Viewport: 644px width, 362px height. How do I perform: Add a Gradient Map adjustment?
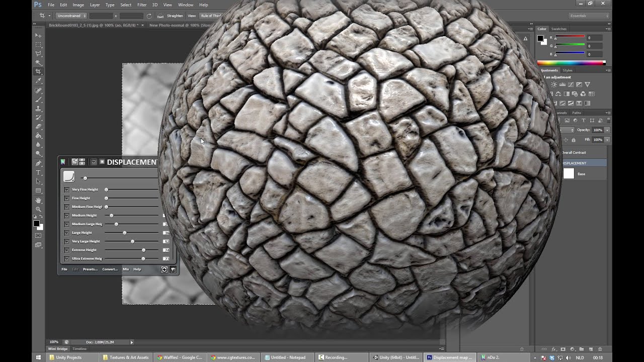(x=587, y=103)
